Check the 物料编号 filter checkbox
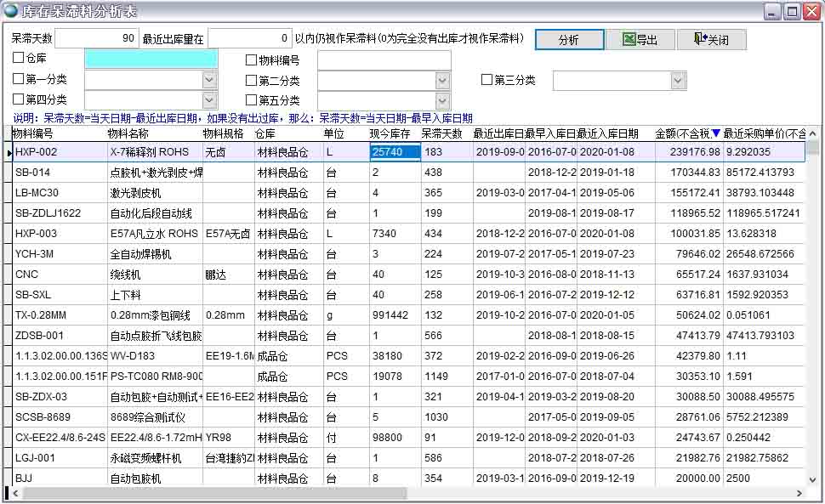 [251, 60]
